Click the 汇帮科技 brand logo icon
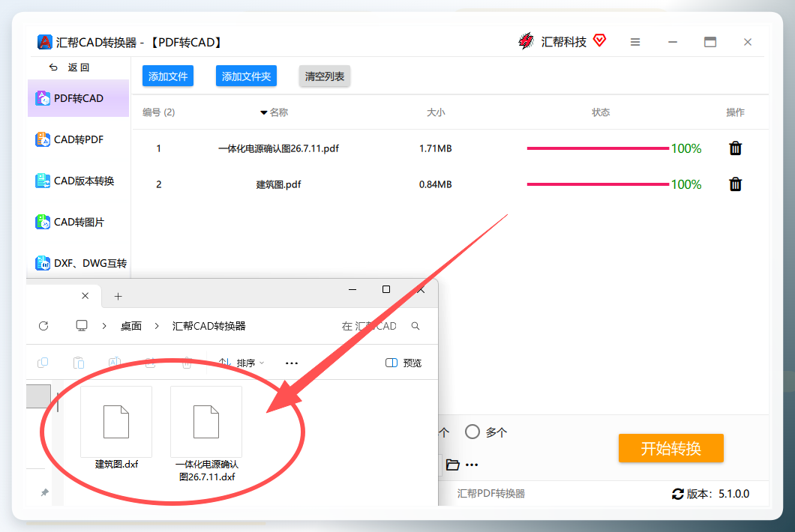This screenshot has height=532, width=795. click(526, 41)
